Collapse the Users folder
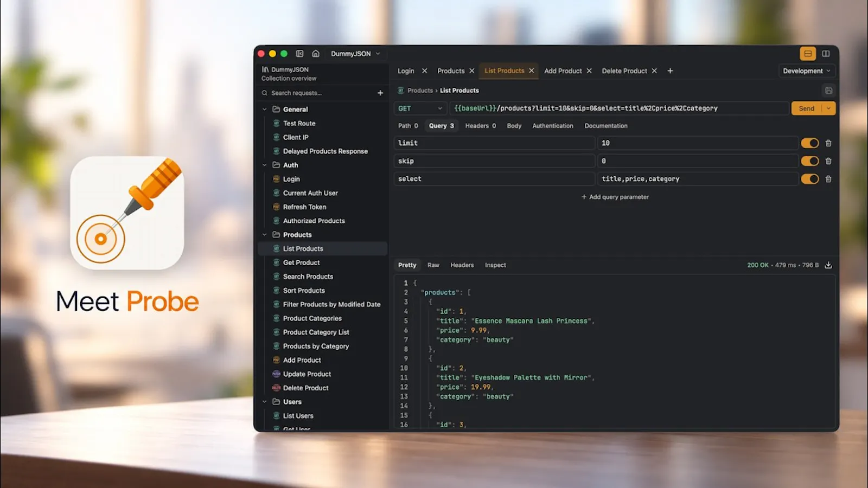The height and width of the screenshot is (488, 868). pyautogui.click(x=265, y=402)
